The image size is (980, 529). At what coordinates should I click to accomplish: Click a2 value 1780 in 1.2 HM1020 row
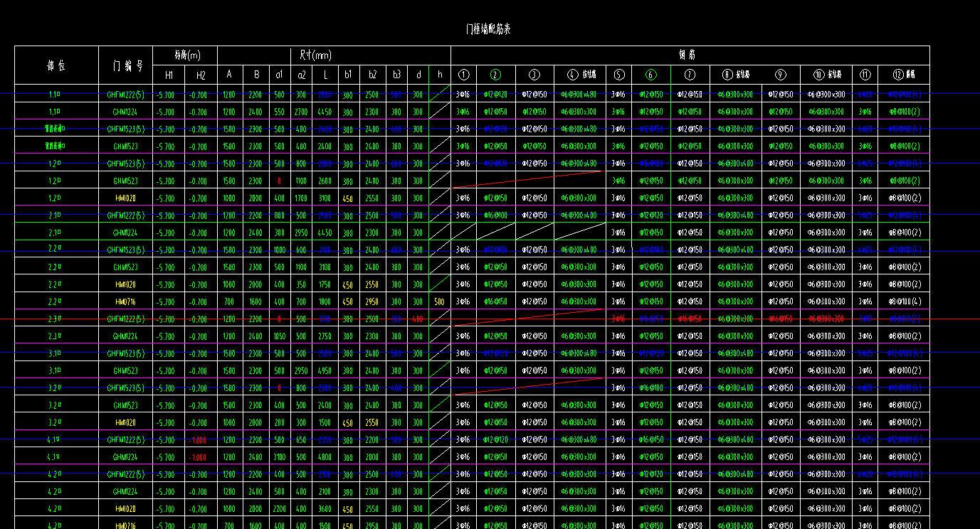click(x=302, y=198)
